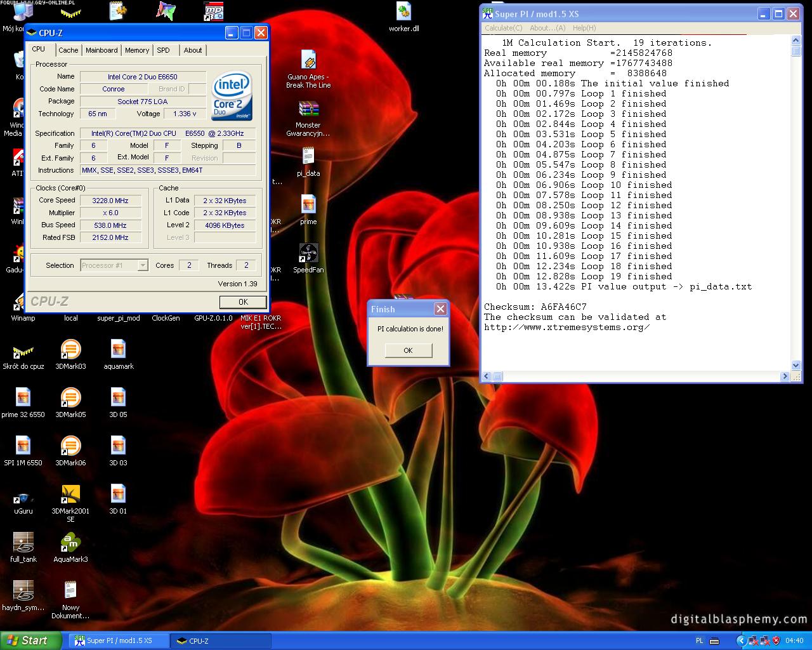Click the antivirus shield tray icon
Screen dimensions: 812x650
pos(776,640)
